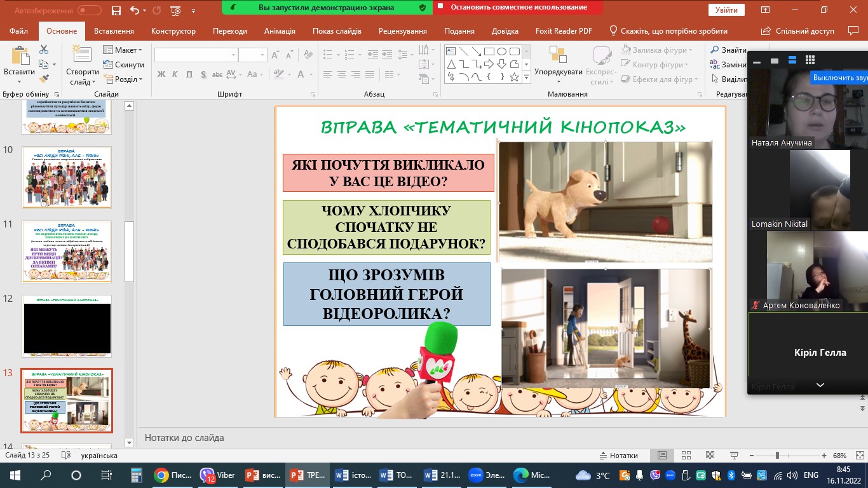Image resolution: width=868 pixels, height=488 pixels.
Task: Open the Layout (Макет) dropdown
Action: 123,50
